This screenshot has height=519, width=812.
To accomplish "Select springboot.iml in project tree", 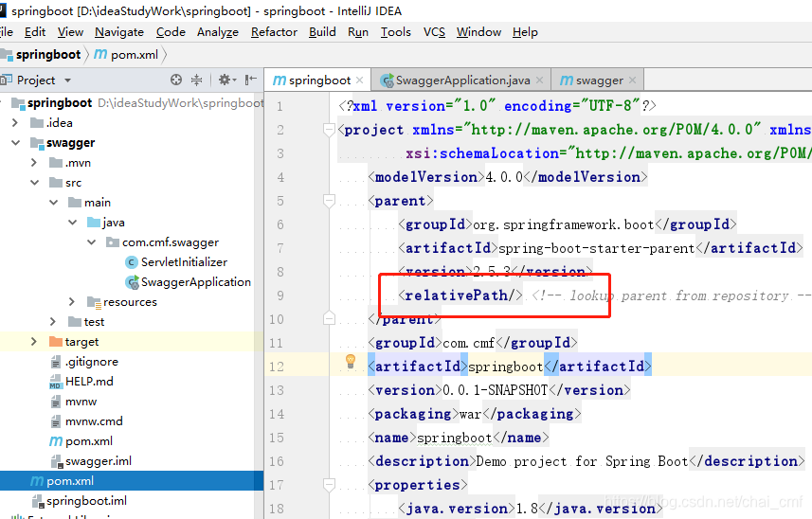I will tap(86, 501).
